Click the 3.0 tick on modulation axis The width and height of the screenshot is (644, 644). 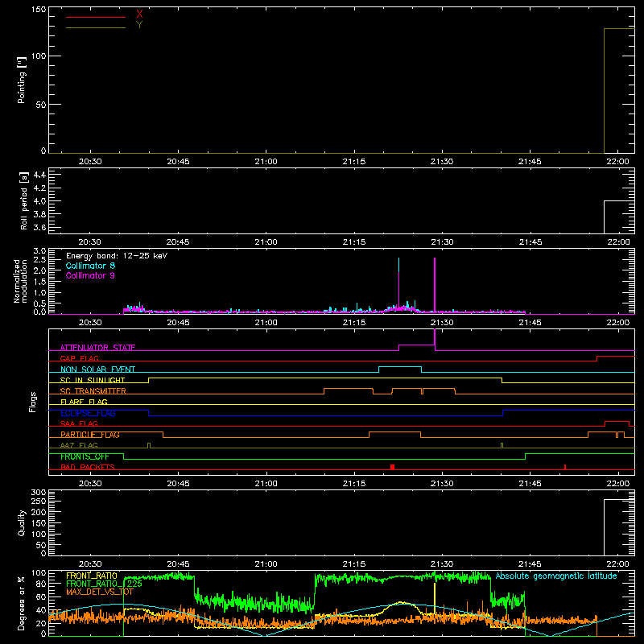(x=39, y=251)
